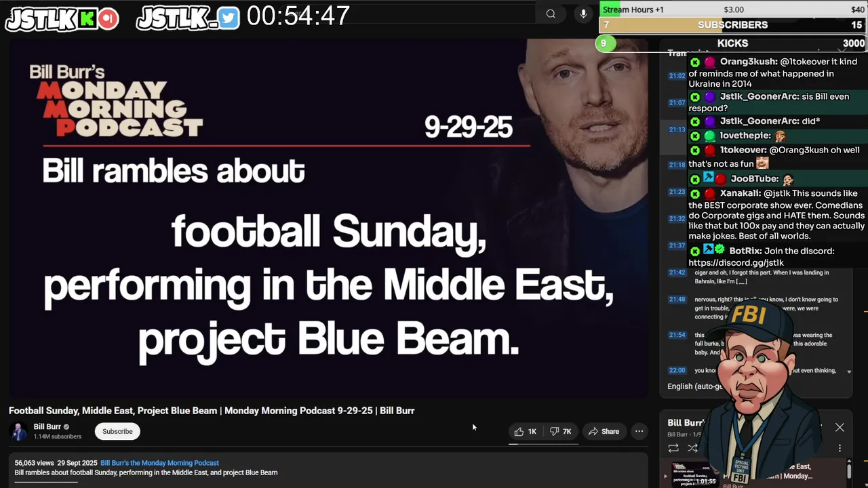Screen dimensions: 868x488
Task: Click the video player area
Action: coord(328,217)
